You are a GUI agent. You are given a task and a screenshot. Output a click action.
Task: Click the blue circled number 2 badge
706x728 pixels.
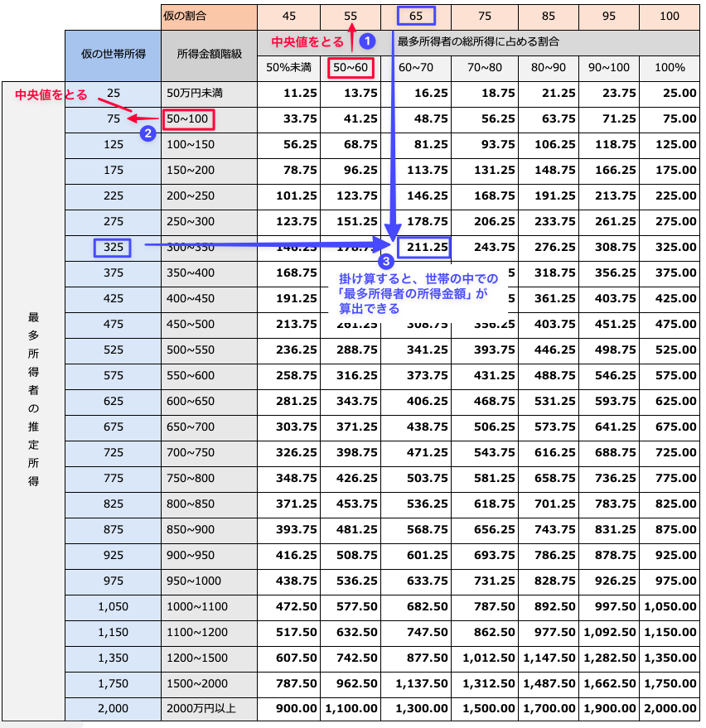pos(147,133)
